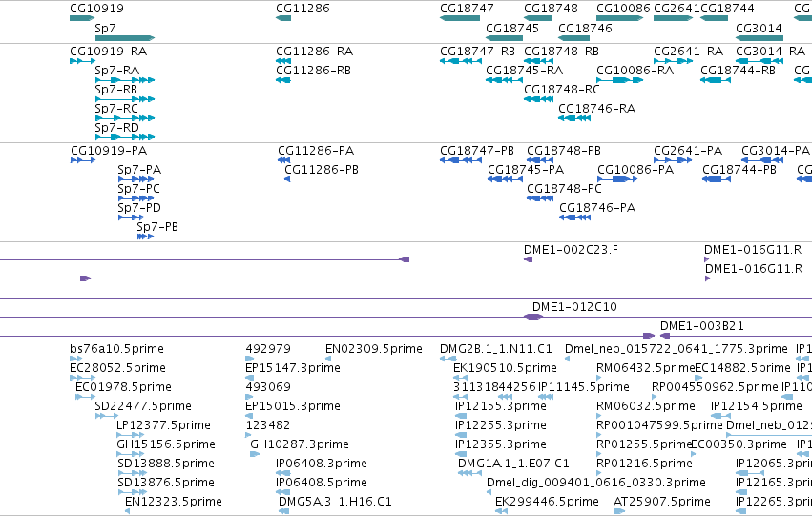Viewport: 812px width, 516px height.
Task: Select transcript CG10919-RA
Action: pos(108,52)
